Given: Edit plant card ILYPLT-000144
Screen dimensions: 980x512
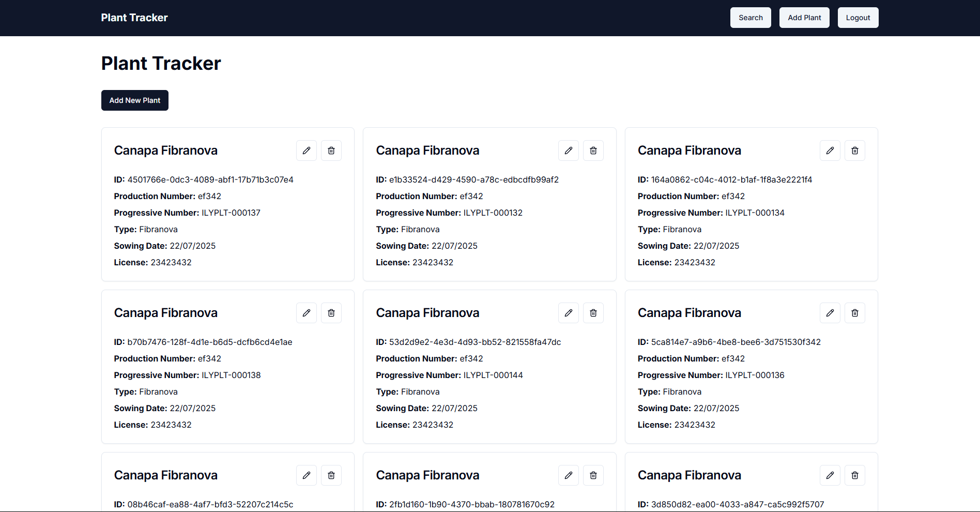Looking at the screenshot, I should click(569, 313).
